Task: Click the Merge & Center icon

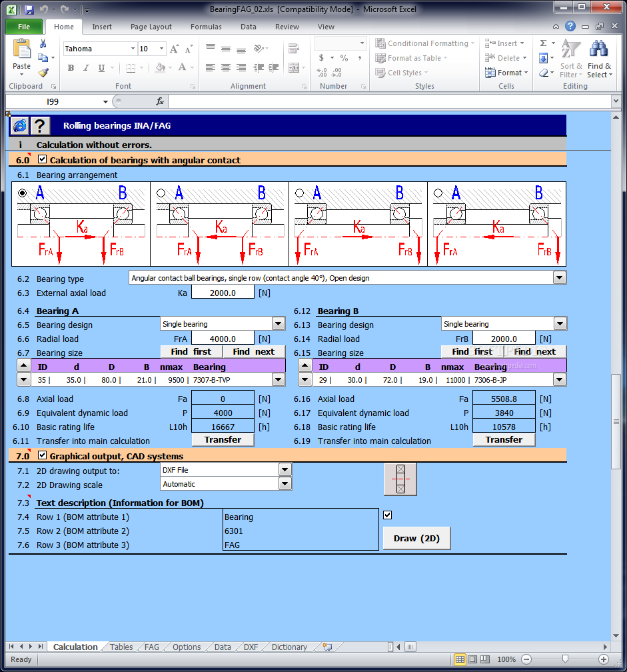Action: tap(293, 68)
